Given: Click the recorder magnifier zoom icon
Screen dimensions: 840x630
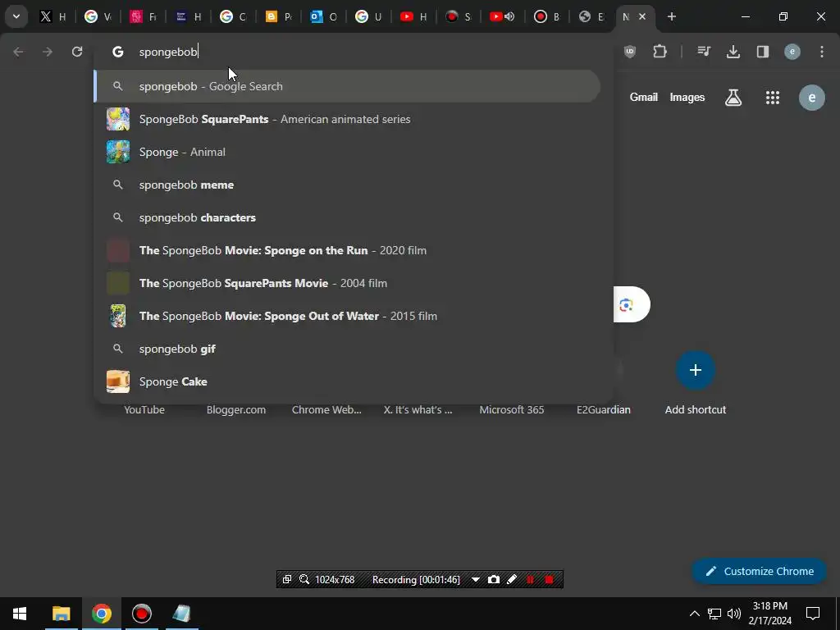Looking at the screenshot, I should (304, 579).
